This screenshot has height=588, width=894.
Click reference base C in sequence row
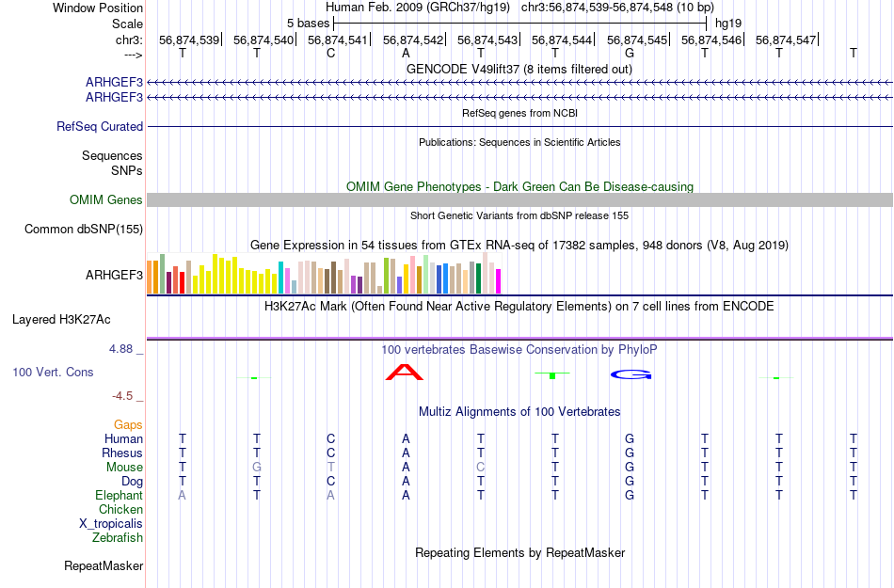tap(330, 54)
